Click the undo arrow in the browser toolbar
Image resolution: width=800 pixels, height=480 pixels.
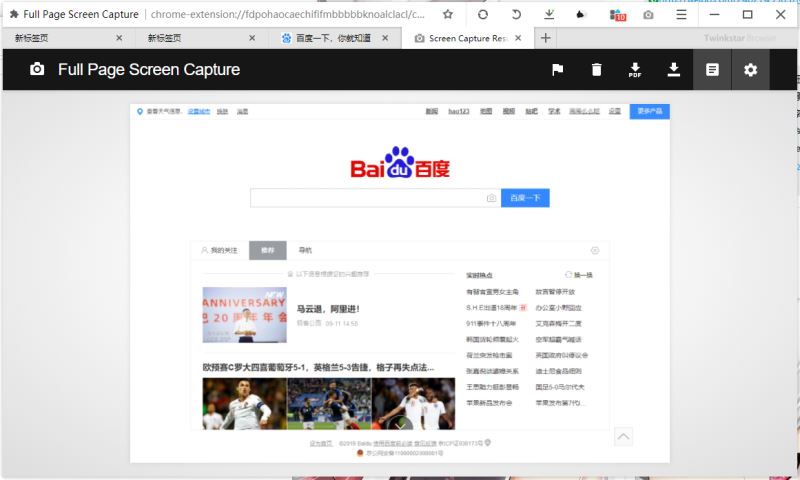pyautogui.click(x=516, y=14)
